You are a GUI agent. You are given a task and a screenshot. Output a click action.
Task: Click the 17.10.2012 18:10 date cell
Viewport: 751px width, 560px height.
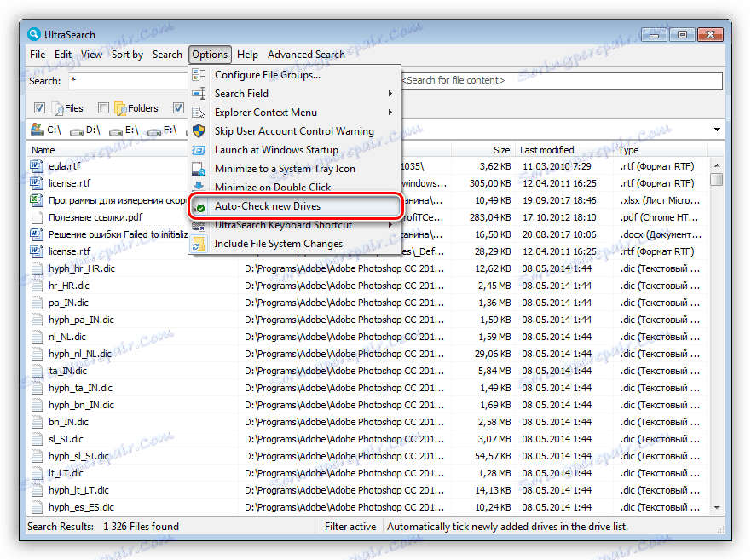tap(559, 217)
